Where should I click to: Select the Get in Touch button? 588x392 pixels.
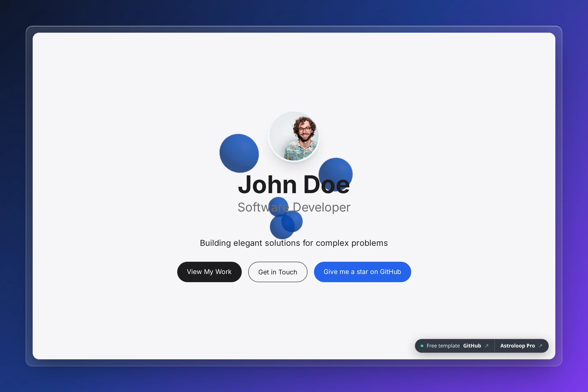[x=277, y=272]
